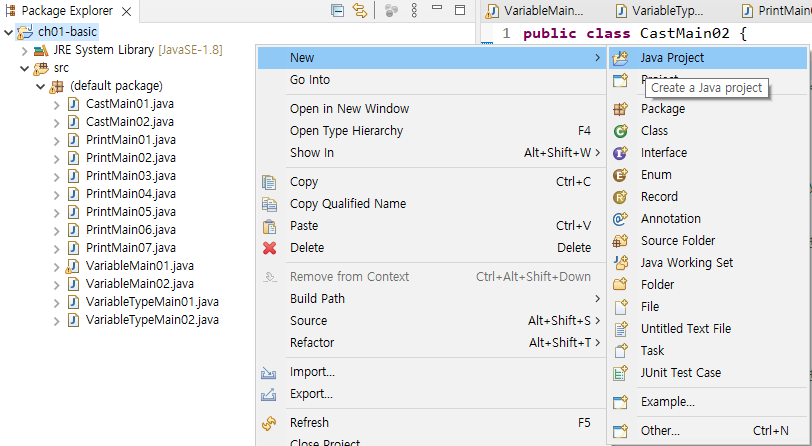812x446 pixels.
Task: Click the Collapse All icon in Package Explorer
Action: coord(338,10)
